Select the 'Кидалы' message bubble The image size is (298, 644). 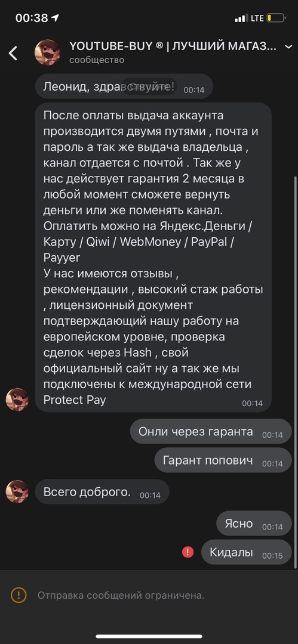point(246,552)
